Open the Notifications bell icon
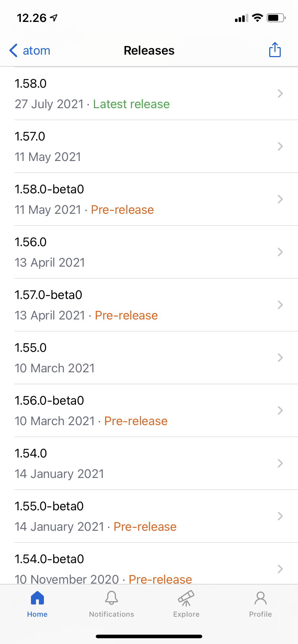 [x=112, y=598]
